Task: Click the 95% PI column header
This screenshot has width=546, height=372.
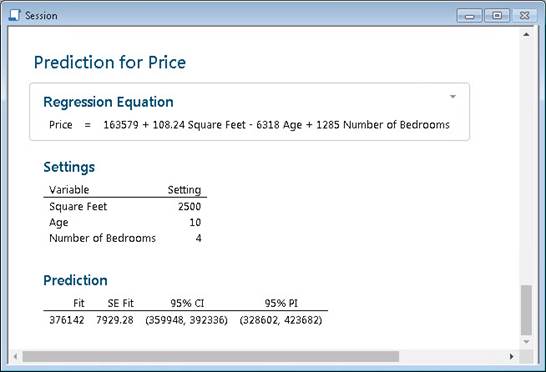Action: click(x=281, y=303)
